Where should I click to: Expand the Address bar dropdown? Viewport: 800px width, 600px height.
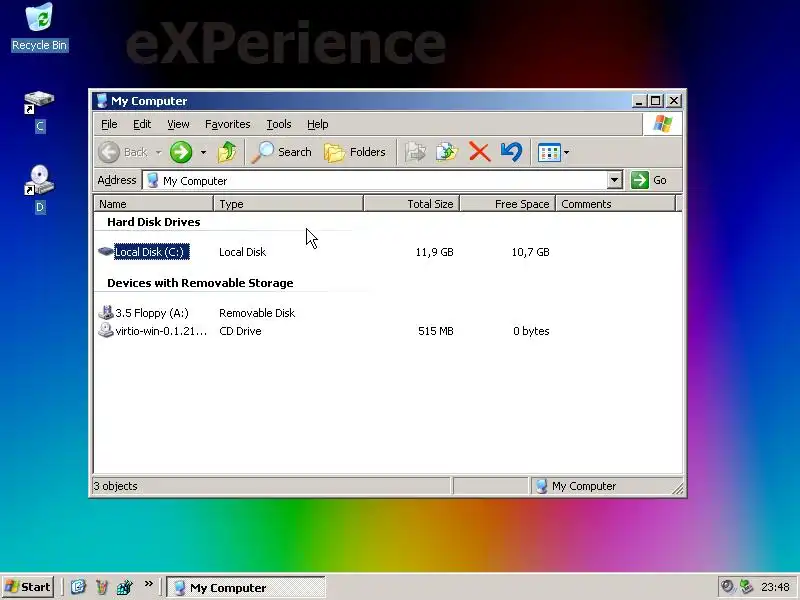[615, 180]
